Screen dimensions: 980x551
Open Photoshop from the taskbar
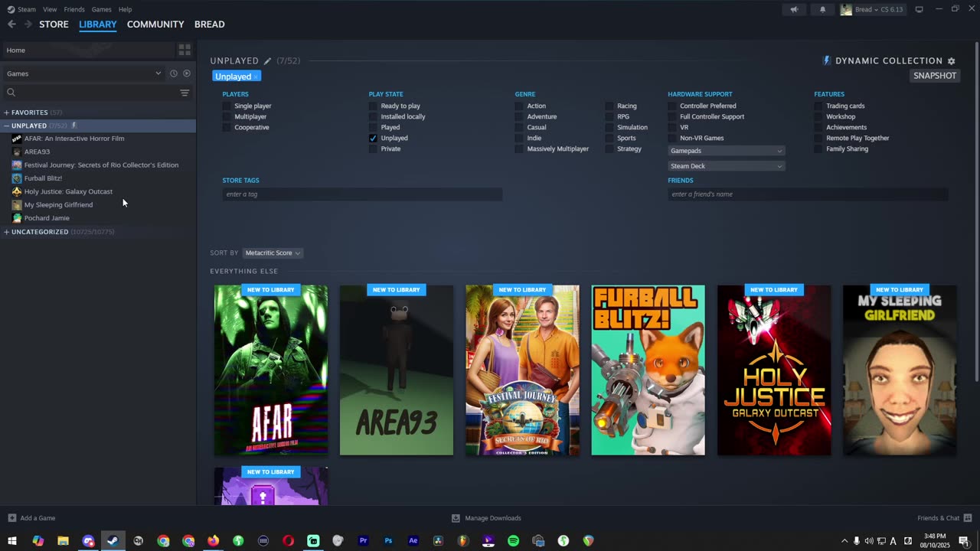(388, 541)
